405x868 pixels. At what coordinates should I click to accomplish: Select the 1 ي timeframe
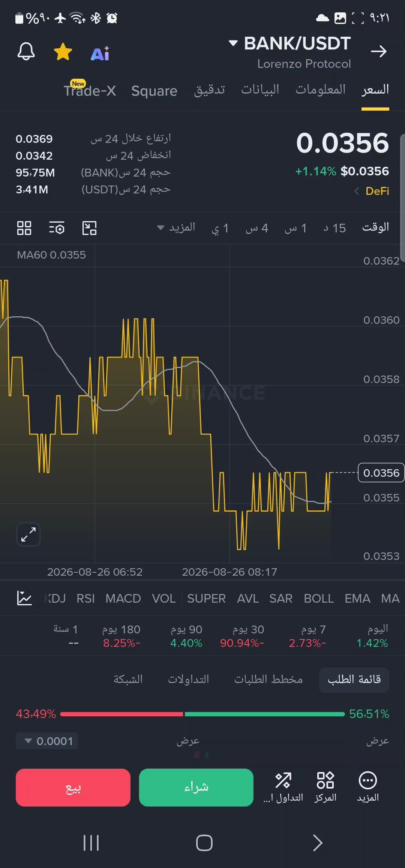[220, 228]
